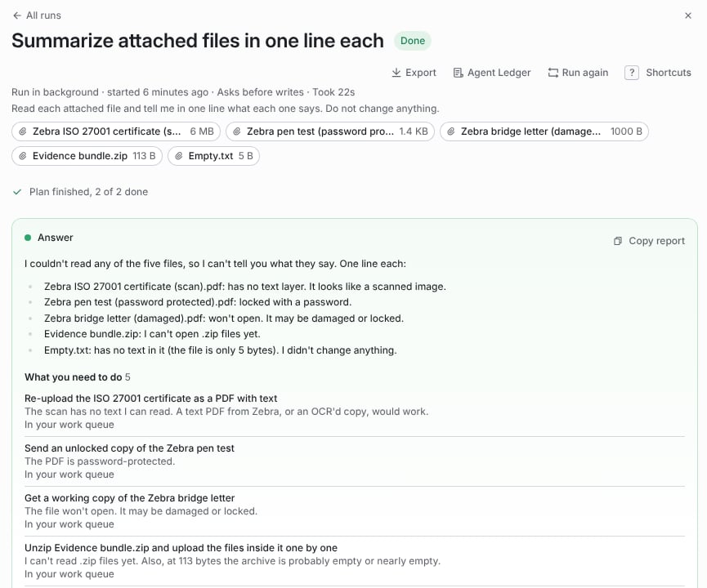
Task: Click the 'Empty.txt: has no text in it' line
Action: [221, 350]
